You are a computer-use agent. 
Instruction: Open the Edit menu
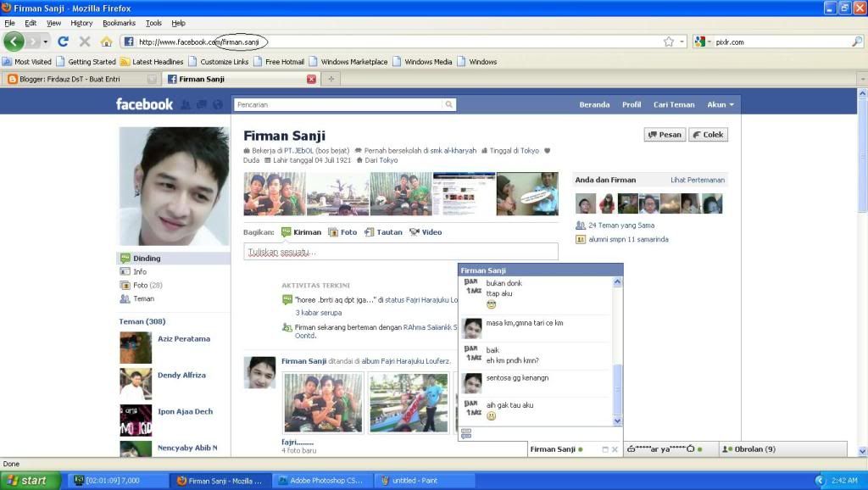31,23
